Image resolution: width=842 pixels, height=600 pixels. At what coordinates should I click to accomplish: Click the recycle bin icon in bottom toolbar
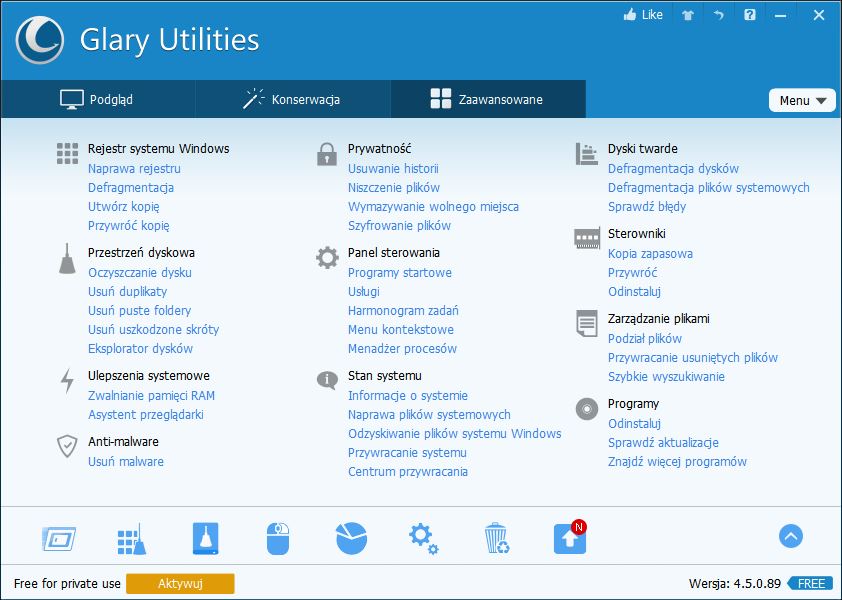tap(497, 538)
